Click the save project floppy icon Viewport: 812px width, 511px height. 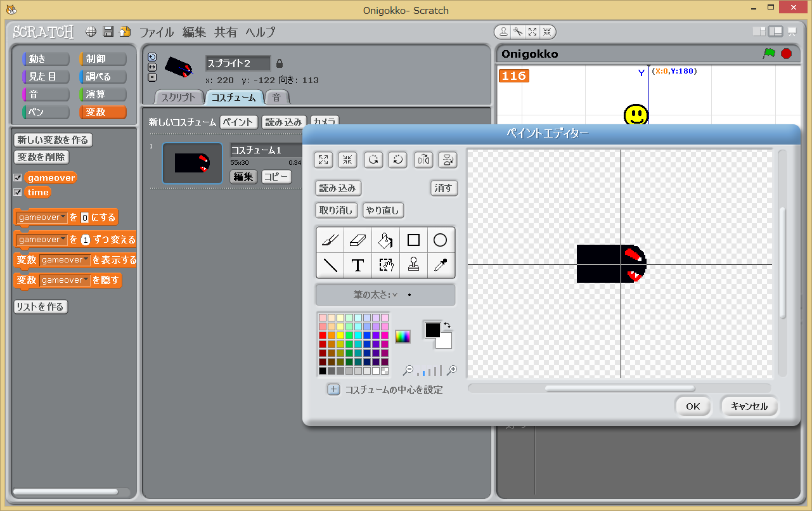click(108, 32)
